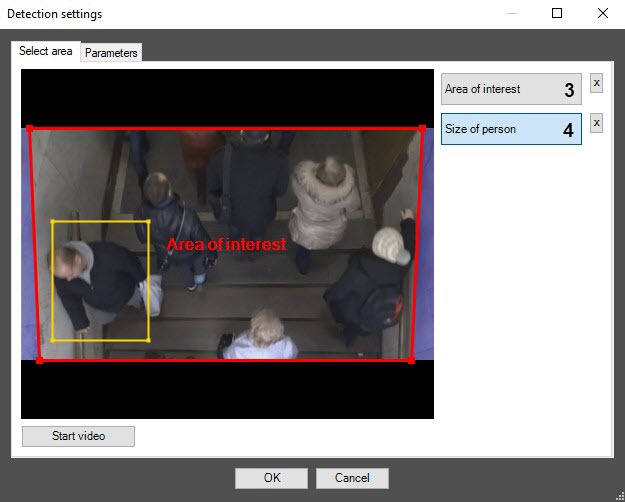Close the Detection settings window
The width and height of the screenshot is (625, 502).
602,14
